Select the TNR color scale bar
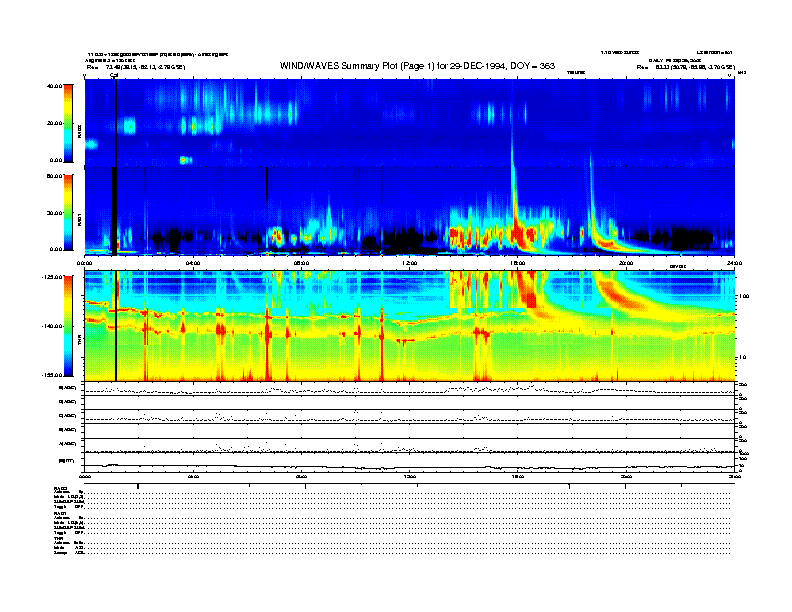This screenshot has height=612, width=792. pos(68,326)
